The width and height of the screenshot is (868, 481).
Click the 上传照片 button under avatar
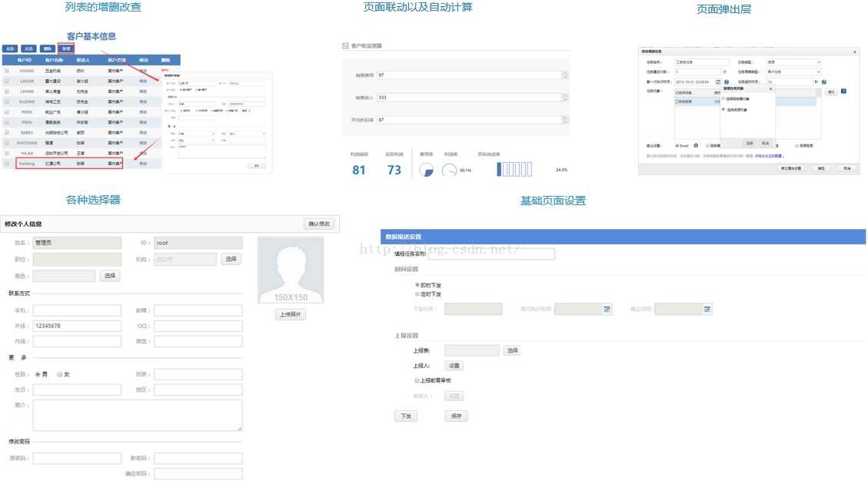pos(291,314)
